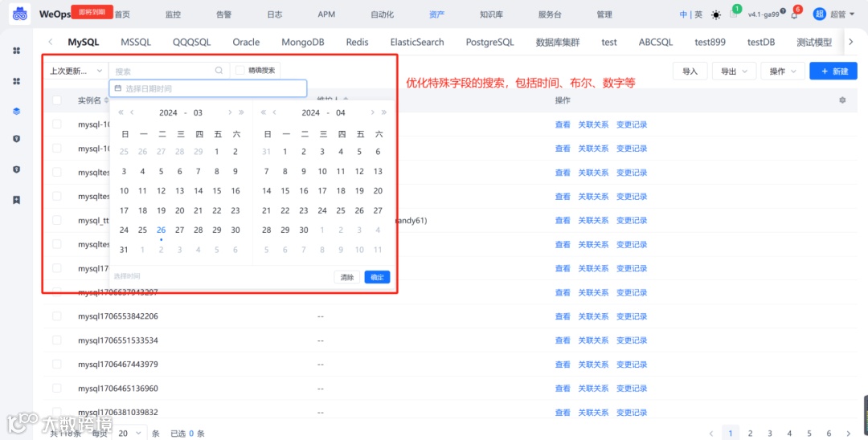Switch language to 英

click(698, 15)
